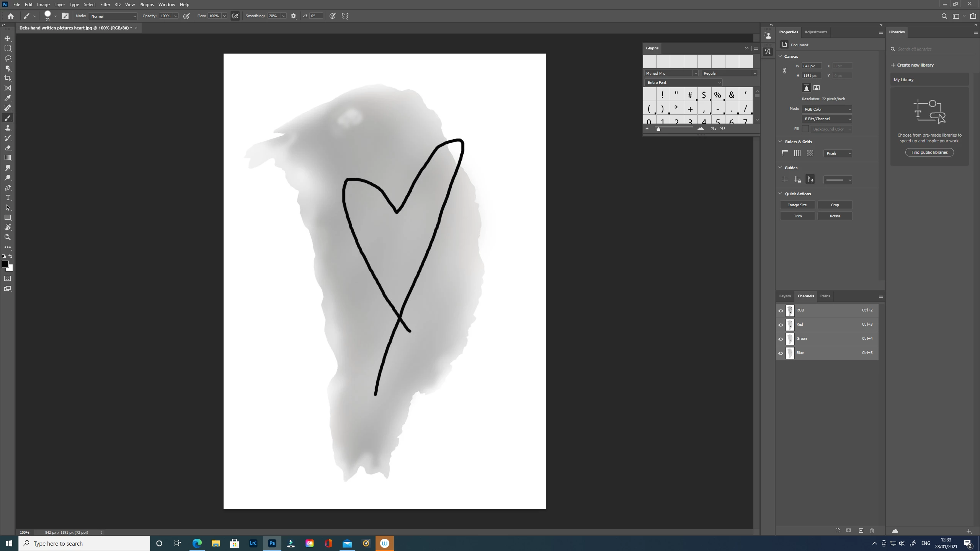This screenshot has width=980, height=551.
Task: Click Find public libraries button
Action: (x=929, y=152)
